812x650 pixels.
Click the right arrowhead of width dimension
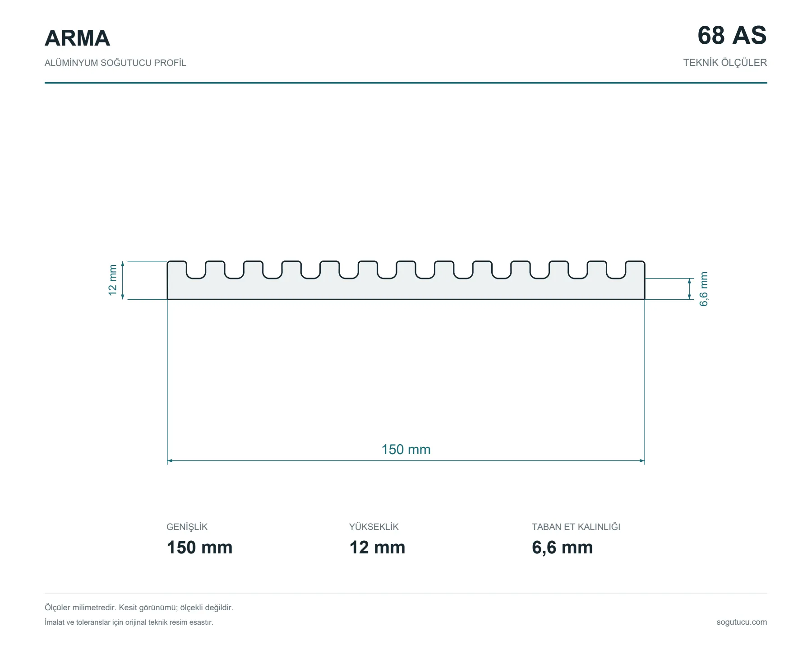[x=642, y=461]
